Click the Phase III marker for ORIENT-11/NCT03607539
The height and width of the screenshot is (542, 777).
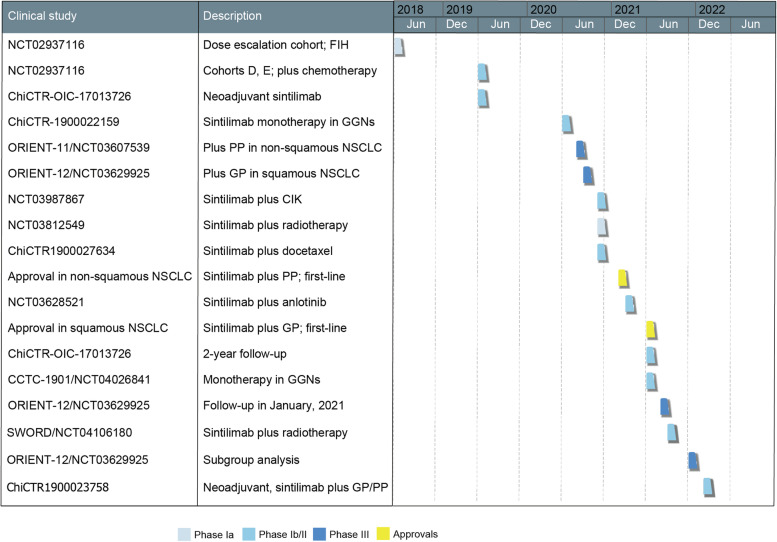(581, 150)
